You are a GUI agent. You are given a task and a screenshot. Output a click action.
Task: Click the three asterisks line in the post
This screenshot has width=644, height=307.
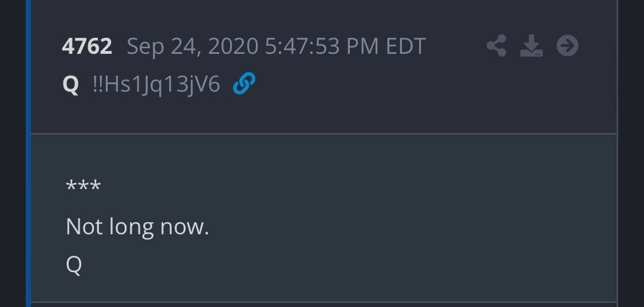tap(83, 186)
